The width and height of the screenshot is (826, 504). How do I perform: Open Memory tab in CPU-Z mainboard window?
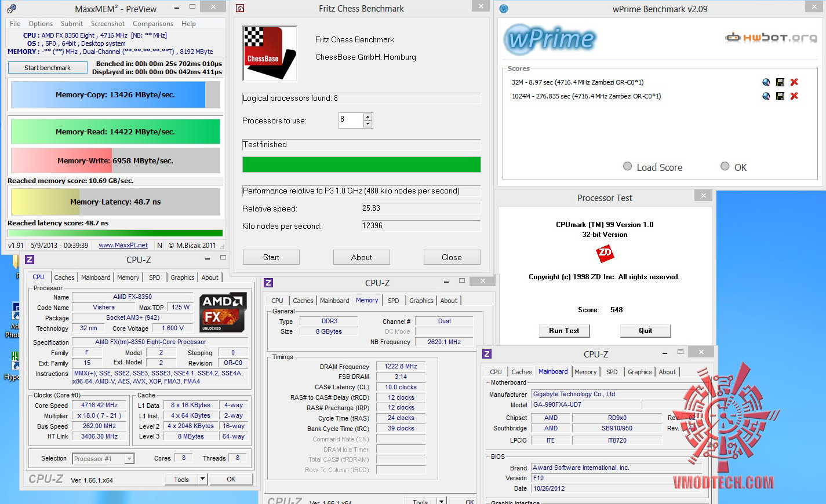[x=585, y=372]
